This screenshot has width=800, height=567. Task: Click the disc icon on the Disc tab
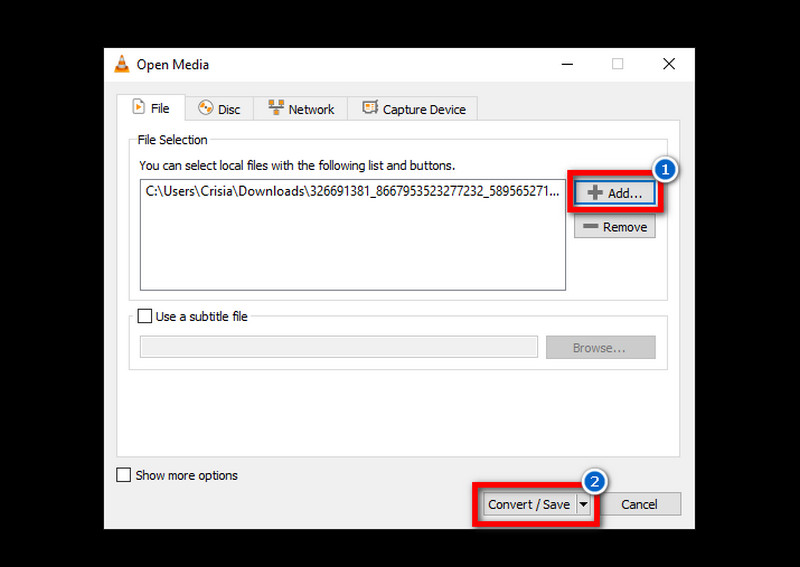pos(206,109)
